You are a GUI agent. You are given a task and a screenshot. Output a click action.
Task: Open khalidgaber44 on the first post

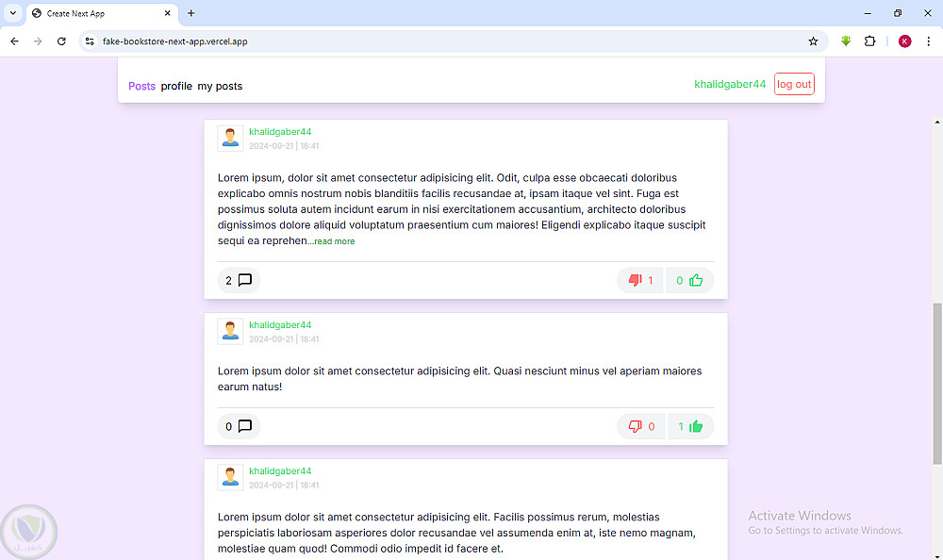coord(280,132)
